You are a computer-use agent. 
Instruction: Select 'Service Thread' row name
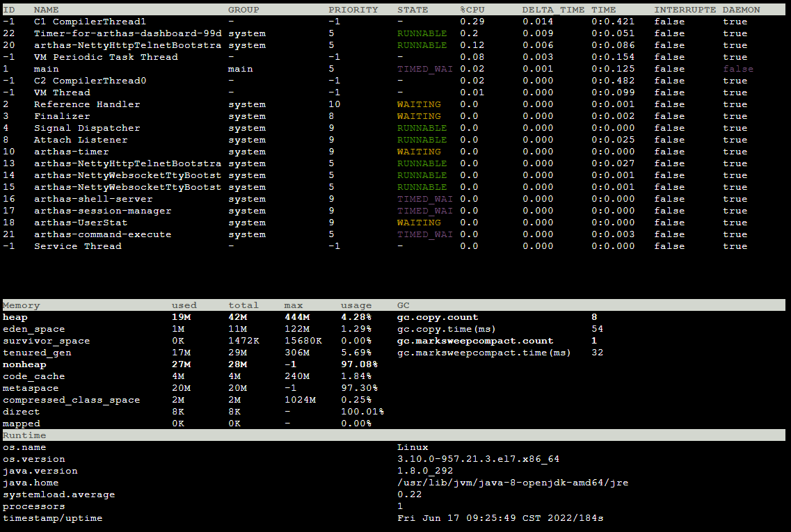tap(78, 247)
